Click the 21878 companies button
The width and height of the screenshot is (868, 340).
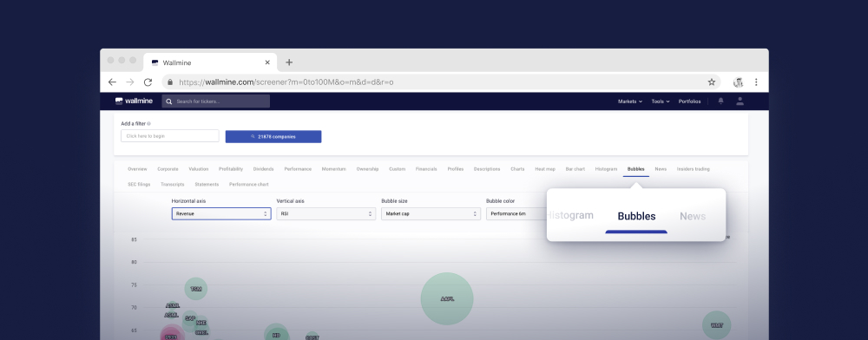coord(273,136)
